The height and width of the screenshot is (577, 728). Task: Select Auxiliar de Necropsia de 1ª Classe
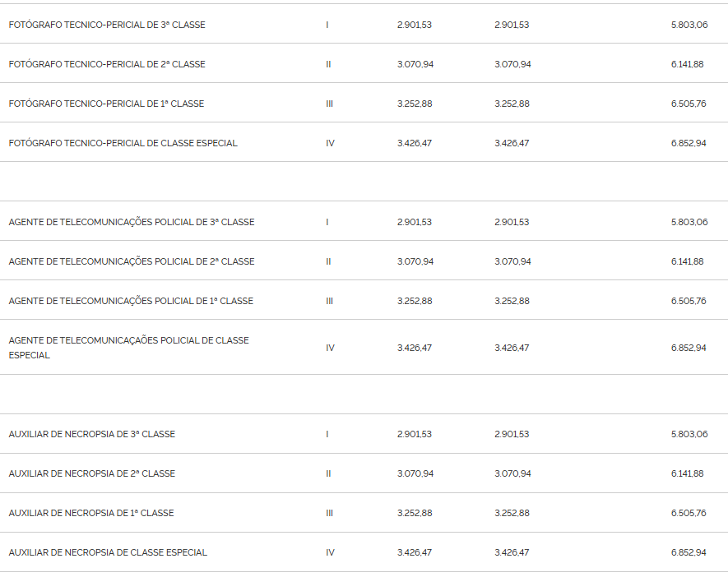coord(91,513)
